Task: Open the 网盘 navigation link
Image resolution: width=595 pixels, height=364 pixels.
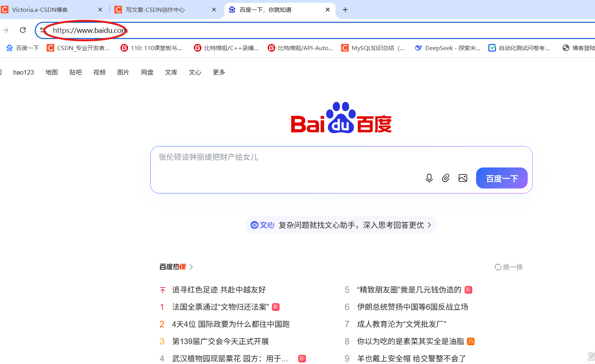Action: 147,72
